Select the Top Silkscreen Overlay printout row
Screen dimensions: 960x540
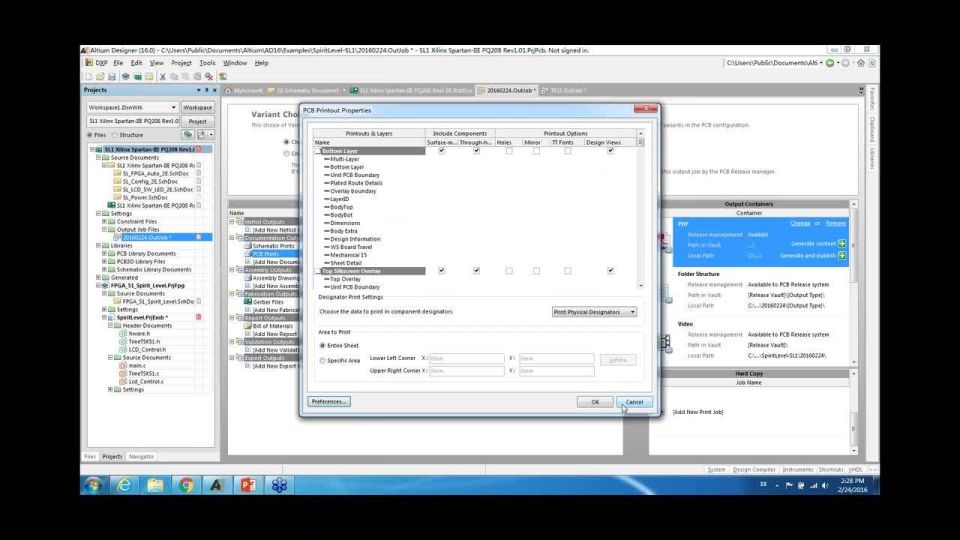[x=369, y=271]
